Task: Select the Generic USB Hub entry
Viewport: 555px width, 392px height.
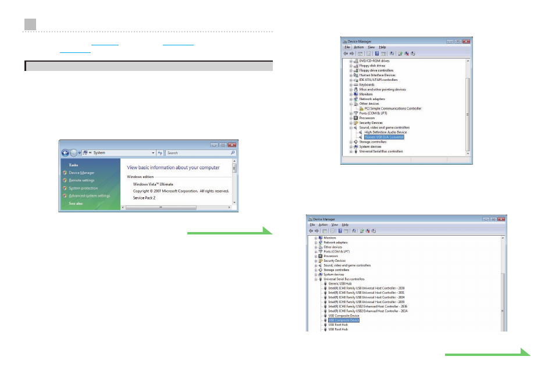Action: [340, 284]
